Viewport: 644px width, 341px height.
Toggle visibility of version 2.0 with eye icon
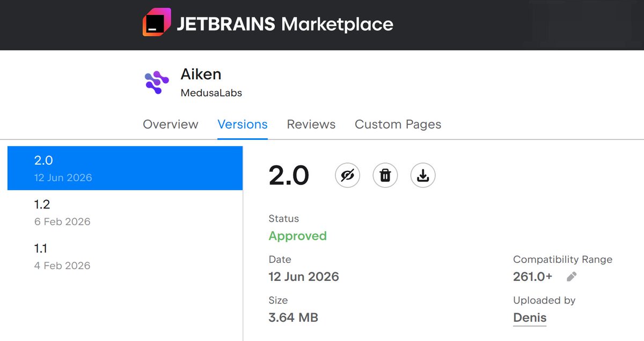pos(348,175)
